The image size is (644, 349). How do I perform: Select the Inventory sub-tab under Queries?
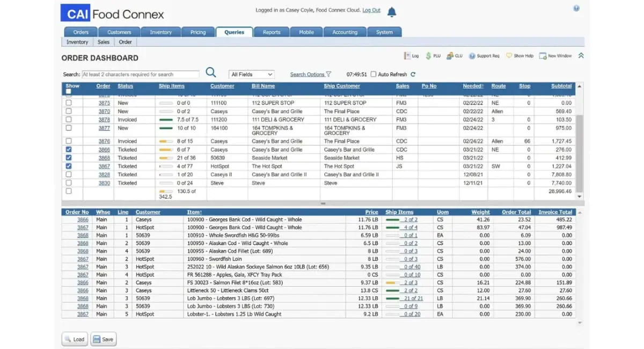(77, 42)
